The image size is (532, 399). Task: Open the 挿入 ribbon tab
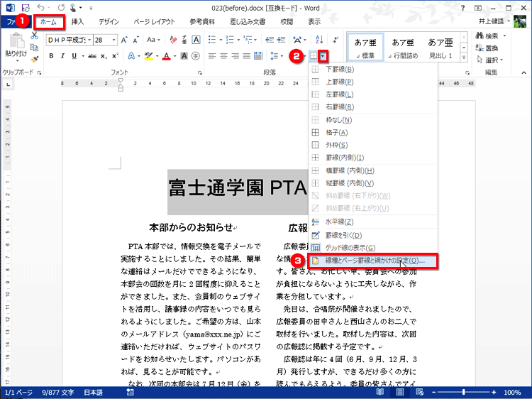(x=77, y=22)
